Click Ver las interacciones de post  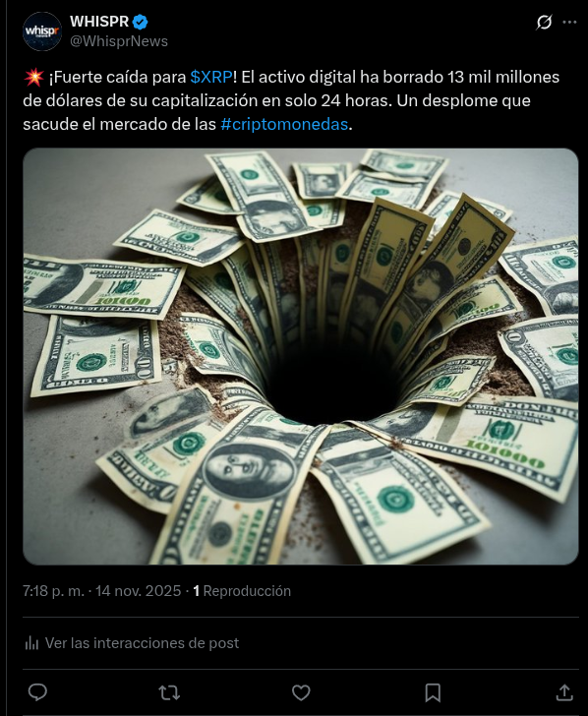coord(142,643)
